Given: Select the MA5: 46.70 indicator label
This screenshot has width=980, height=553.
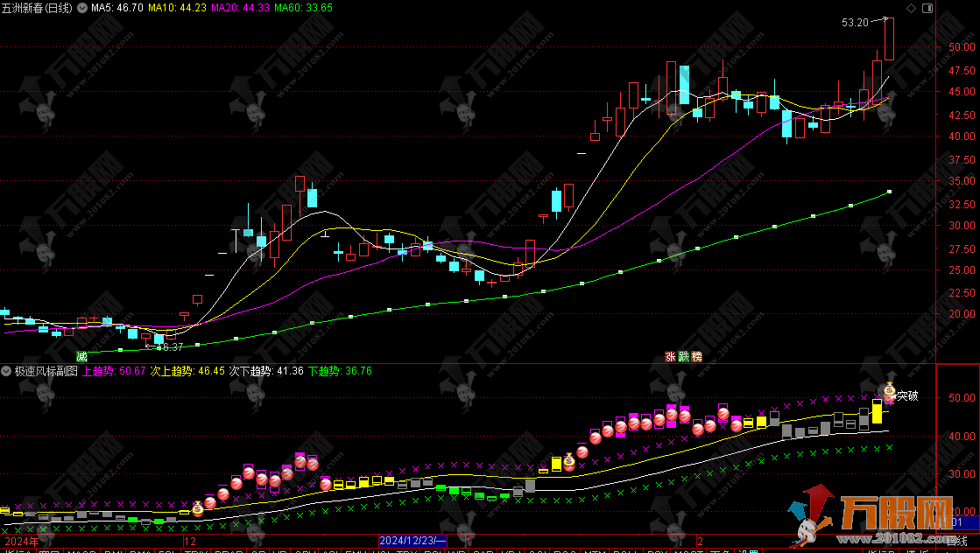Looking at the screenshot, I should 116,8.
